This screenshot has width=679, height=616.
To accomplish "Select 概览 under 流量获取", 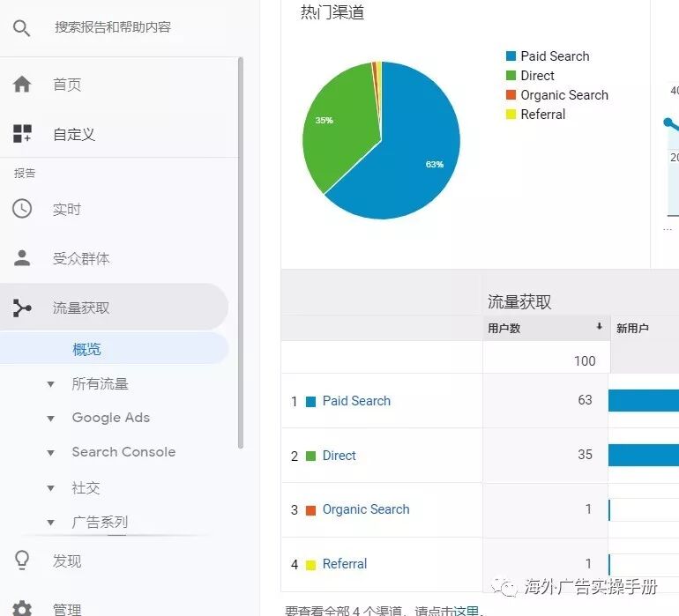I will [x=114, y=349].
